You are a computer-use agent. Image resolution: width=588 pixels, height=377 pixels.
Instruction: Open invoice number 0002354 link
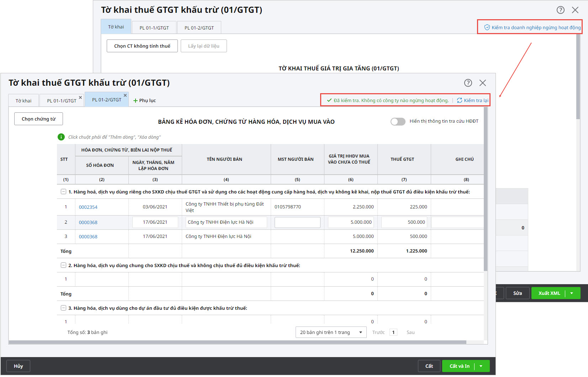[88, 207]
